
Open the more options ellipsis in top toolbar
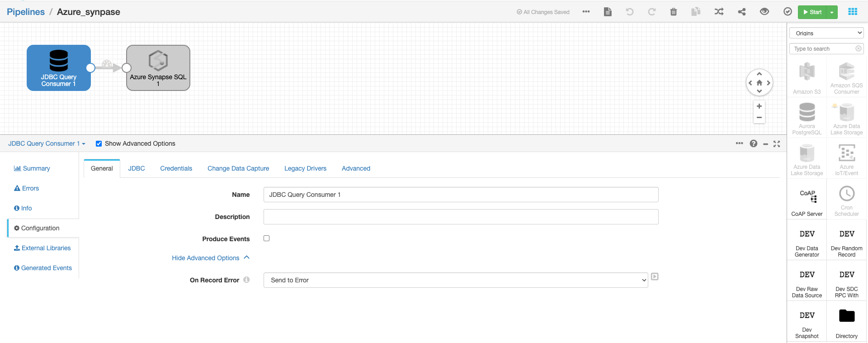[x=586, y=12]
